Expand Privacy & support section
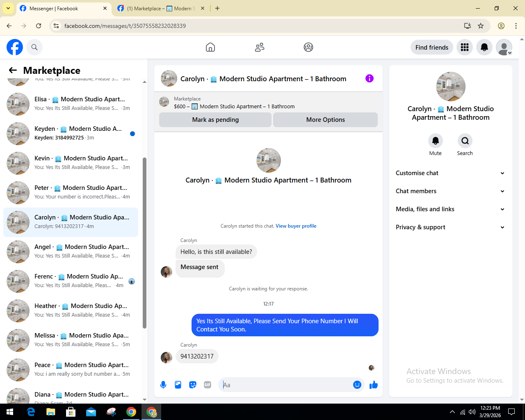This screenshot has width=525, height=420. (450, 227)
